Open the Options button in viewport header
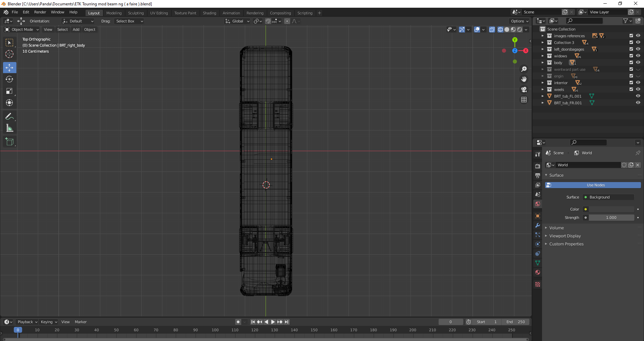Screen dimensions: 644x341 (x=519, y=21)
